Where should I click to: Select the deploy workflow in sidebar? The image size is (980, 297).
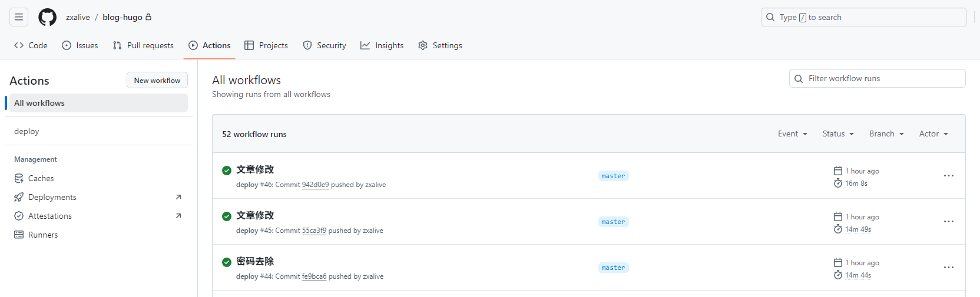(x=27, y=131)
